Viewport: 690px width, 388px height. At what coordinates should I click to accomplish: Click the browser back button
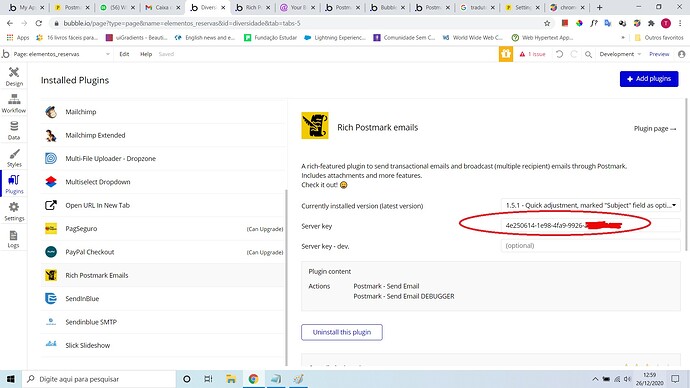coord(10,23)
